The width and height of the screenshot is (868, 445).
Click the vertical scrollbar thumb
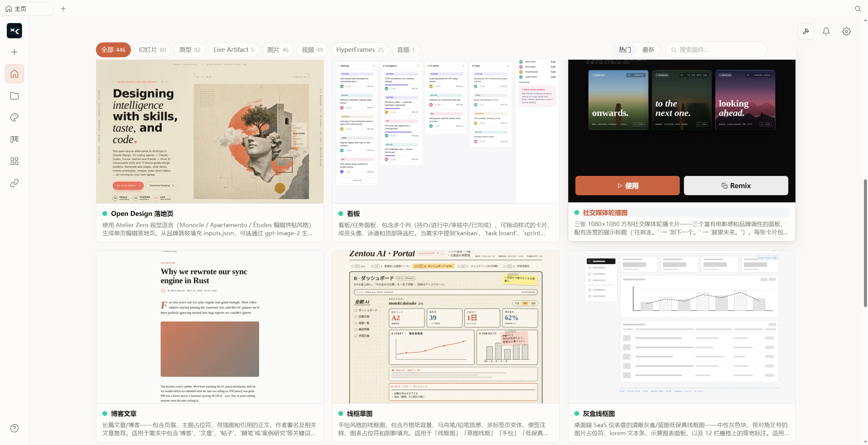pyautogui.click(x=865, y=243)
